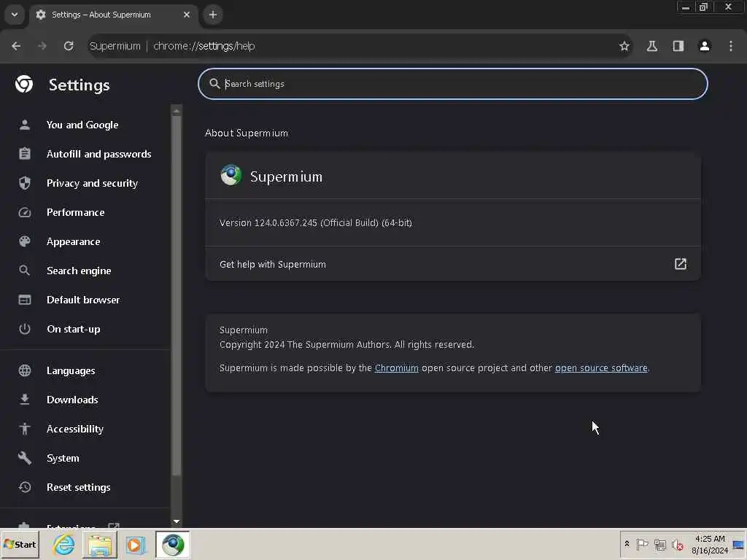The image size is (747, 560).
Task: Click the sidebar scrollbar down arrow
Action: (x=177, y=521)
